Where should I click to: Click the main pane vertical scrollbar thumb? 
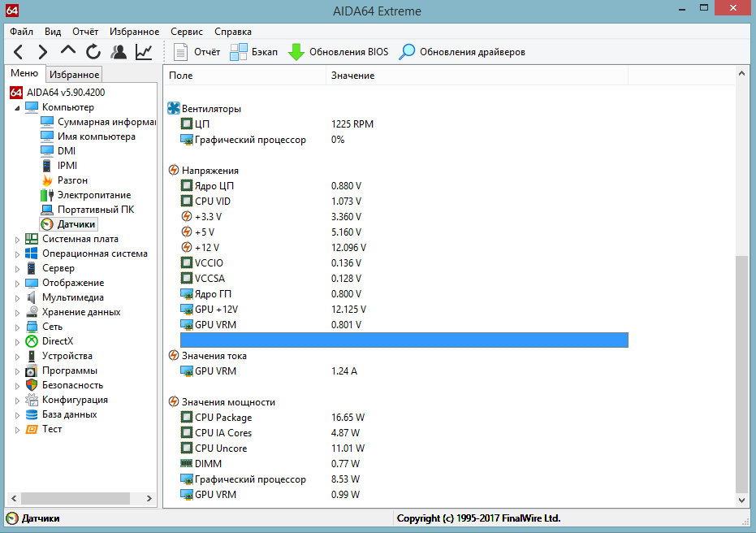tap(741, 374)
